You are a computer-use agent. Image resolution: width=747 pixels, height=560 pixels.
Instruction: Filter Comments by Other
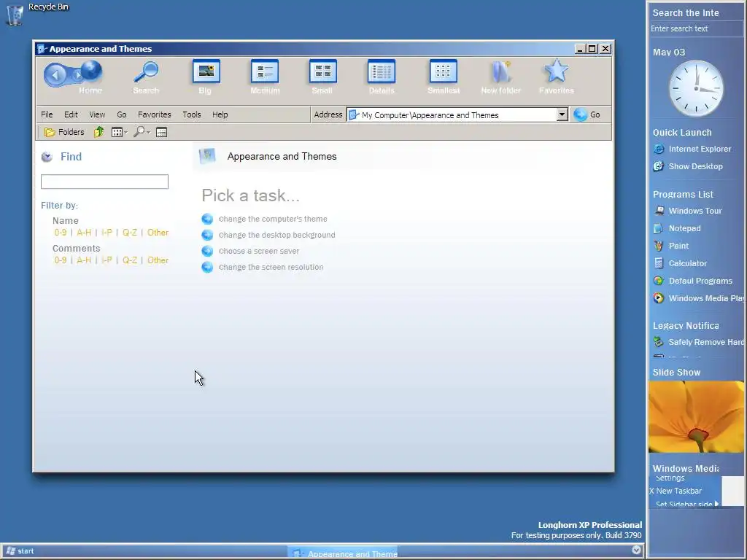(x=158, y=260)
